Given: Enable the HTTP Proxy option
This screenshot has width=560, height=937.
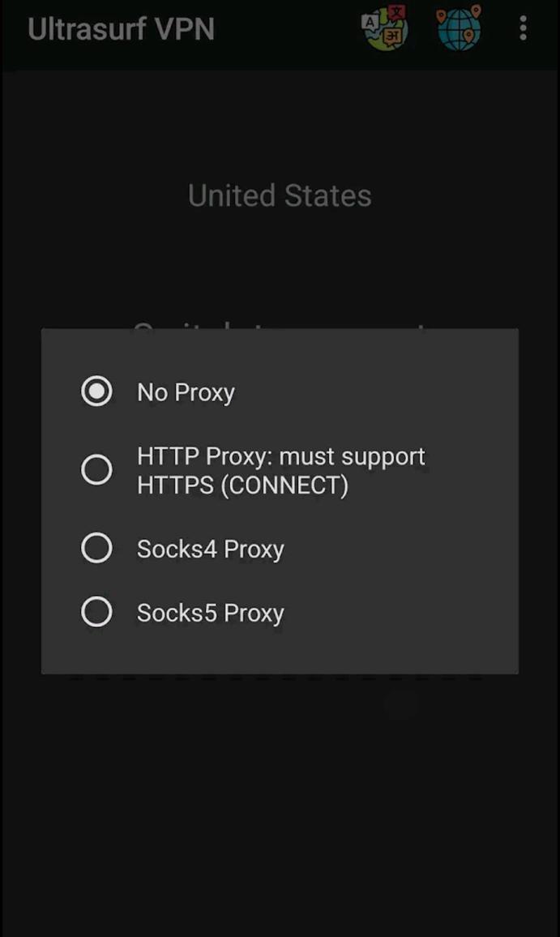Looking at the screenshot, I should tap(96, 469).
